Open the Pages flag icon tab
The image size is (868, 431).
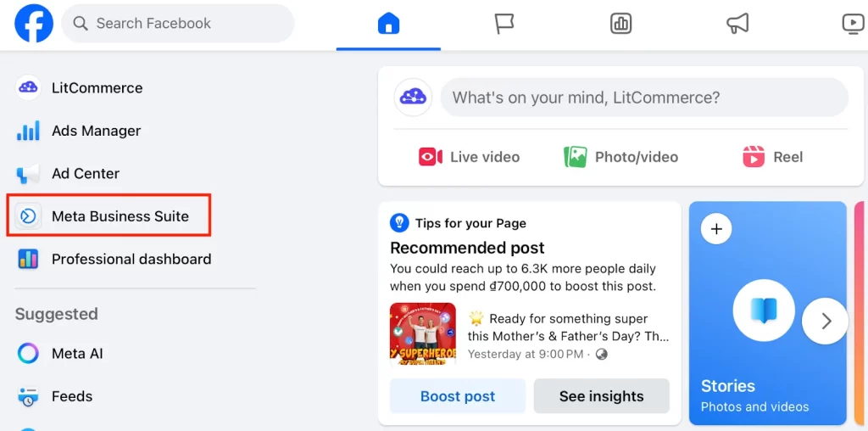coord(504,24)
